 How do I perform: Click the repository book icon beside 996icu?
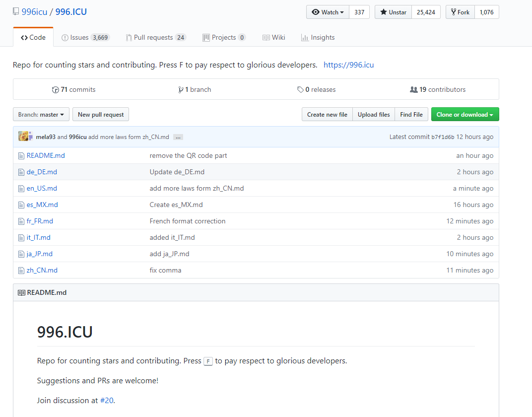coord(16,12)
